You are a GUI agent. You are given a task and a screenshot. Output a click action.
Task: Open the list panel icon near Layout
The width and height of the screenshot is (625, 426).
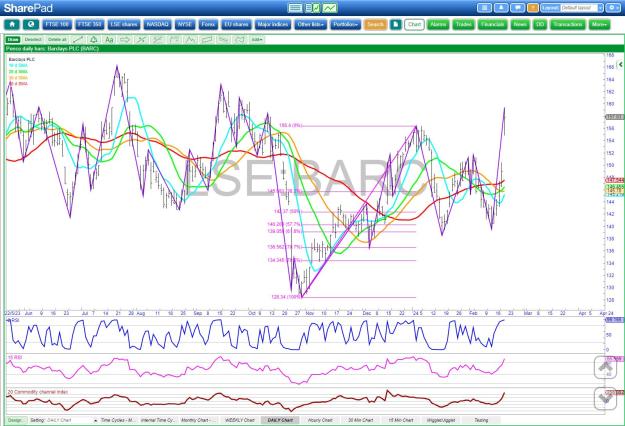pos(484,8)
